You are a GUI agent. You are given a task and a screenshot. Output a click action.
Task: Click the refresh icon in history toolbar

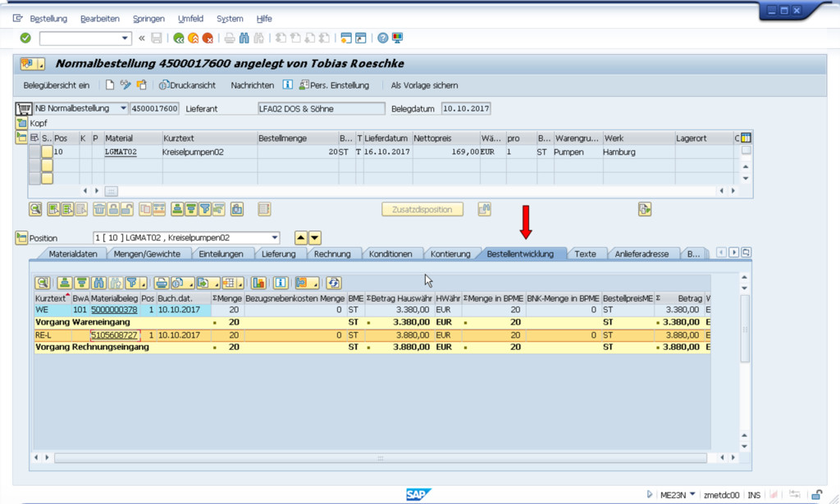pyautogui.click(x=333, y=283)
